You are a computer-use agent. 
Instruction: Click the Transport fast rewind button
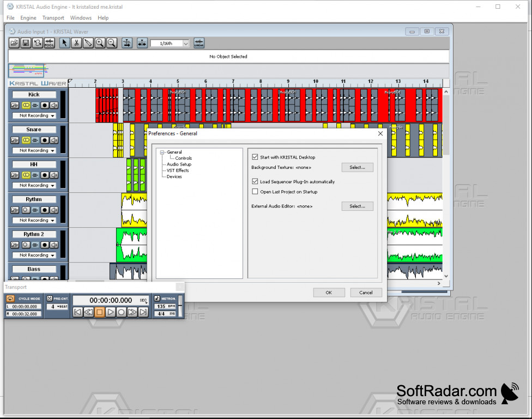click(x=88, y=312)
